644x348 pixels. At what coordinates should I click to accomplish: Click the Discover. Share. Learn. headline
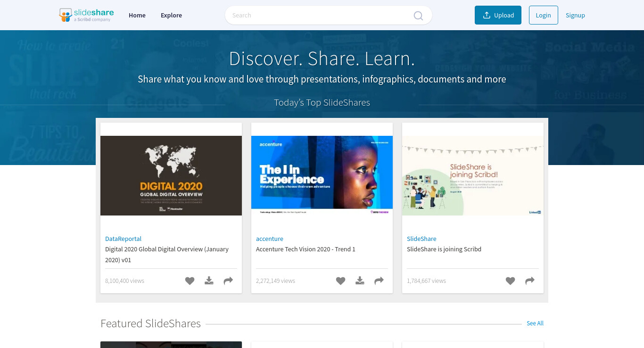coord(322,58)
